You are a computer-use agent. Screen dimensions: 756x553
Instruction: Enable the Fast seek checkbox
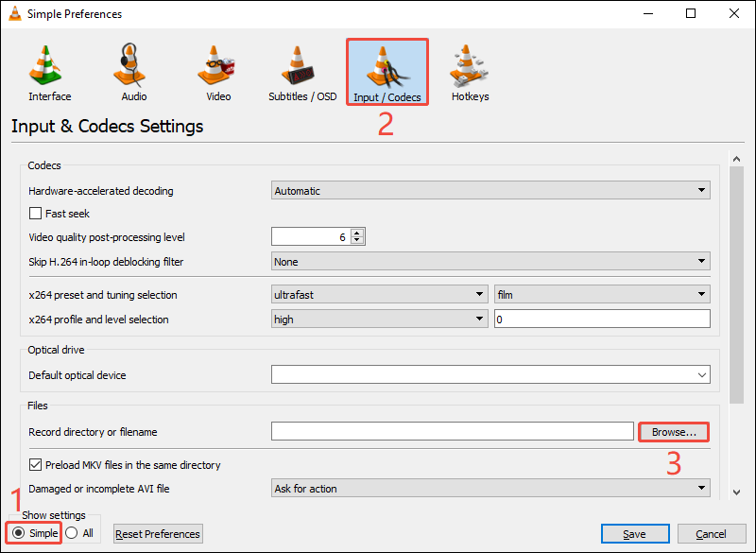point(35,213)
